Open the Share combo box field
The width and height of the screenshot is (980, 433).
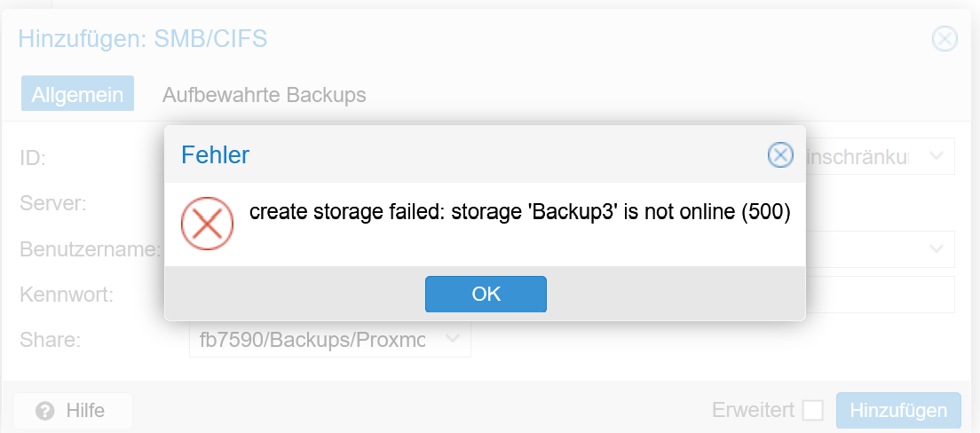click(330, 339)
